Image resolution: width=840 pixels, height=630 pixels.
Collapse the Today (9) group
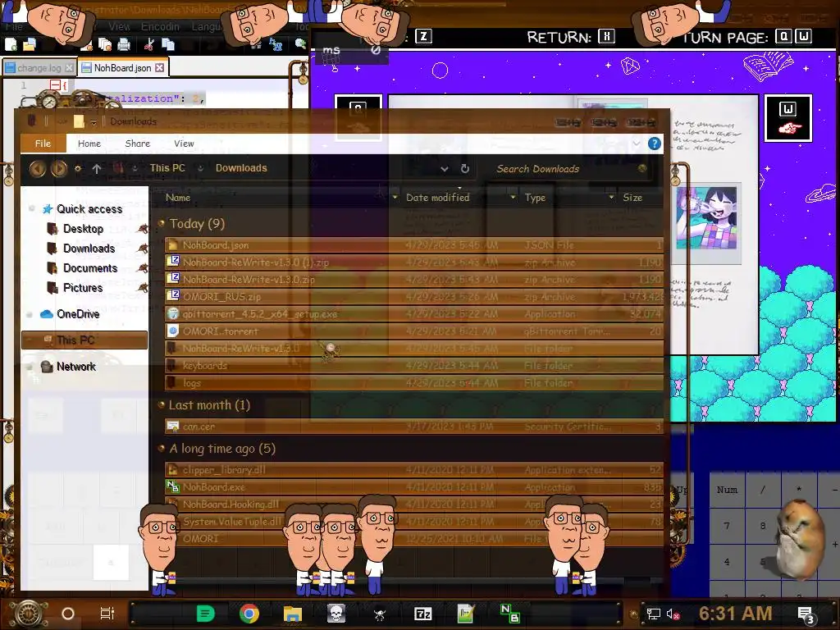coord(162,223)
